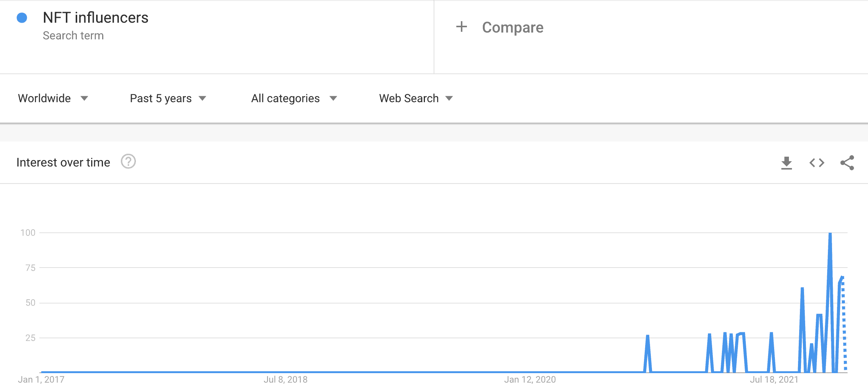Screen dimensions: 868x386
Task: Expand the Past 5 years time range
Action: 168,98
